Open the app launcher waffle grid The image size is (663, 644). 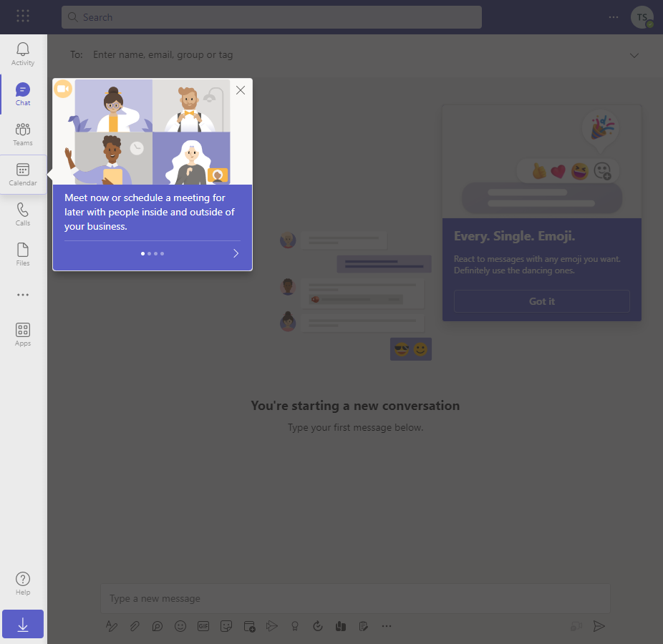(x=23, y=16)
